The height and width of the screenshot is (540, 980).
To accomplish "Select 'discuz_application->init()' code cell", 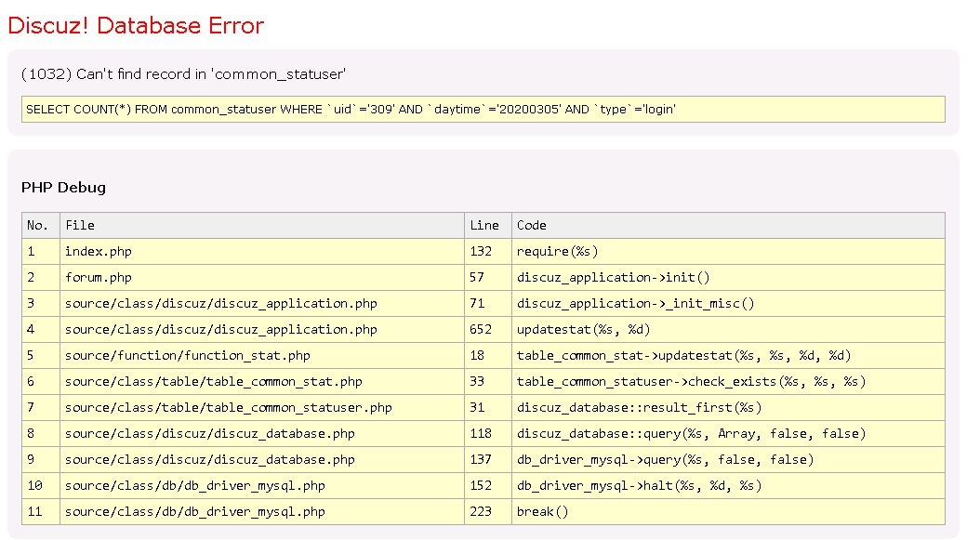I will (728, 278).
